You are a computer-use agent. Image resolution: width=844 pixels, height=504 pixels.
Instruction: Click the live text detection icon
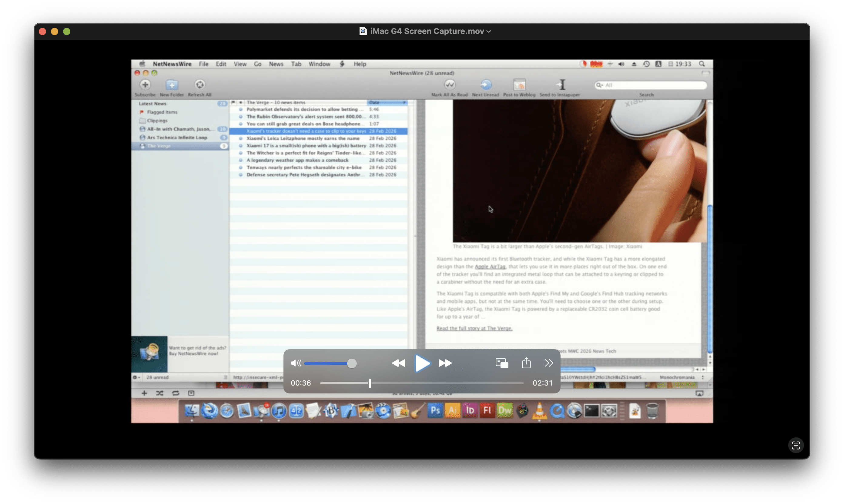796,445
